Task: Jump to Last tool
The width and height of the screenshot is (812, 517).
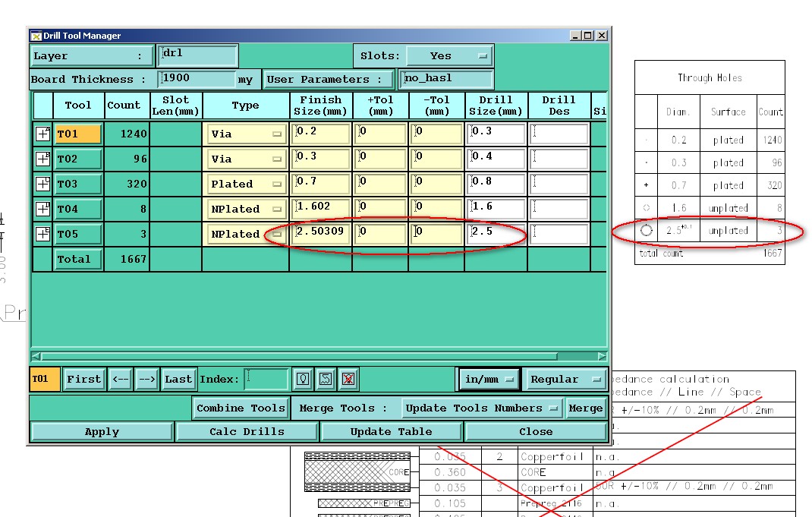Action: tap(178, 379)
